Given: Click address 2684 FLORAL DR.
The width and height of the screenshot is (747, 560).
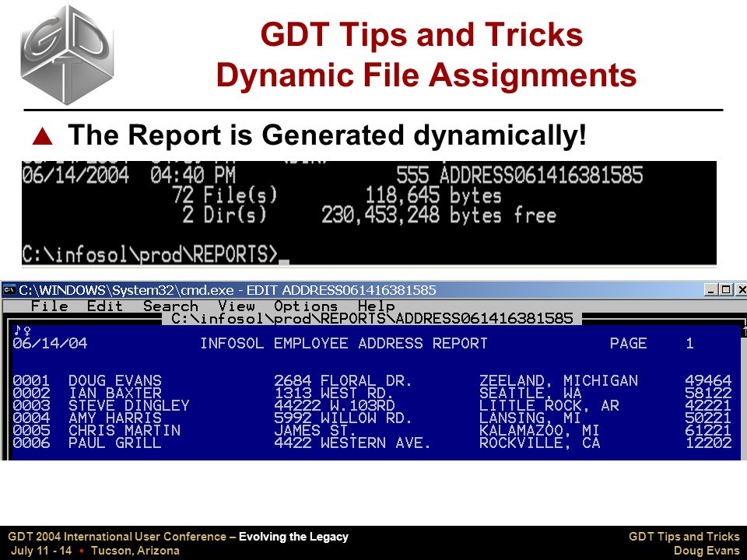Looking at the screenshot, I should pyautogui.click(x=342, y=380).
